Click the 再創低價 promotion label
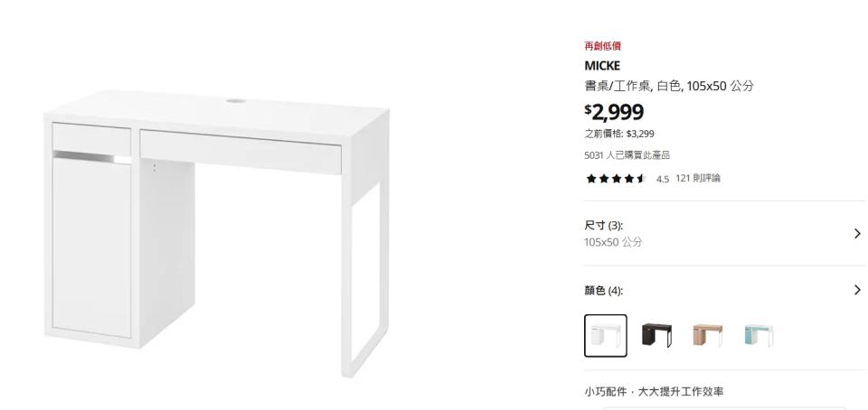The image size is (868, 410). pyautogui.click(x=603, y=46)
